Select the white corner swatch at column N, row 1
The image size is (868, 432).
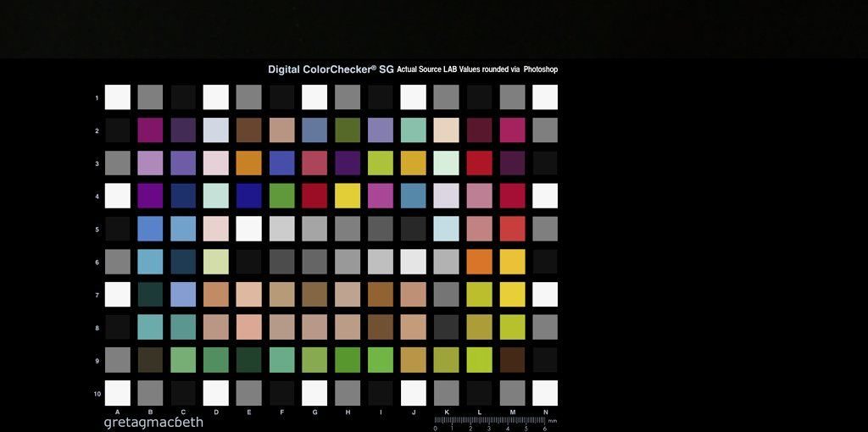click(545, 97)
